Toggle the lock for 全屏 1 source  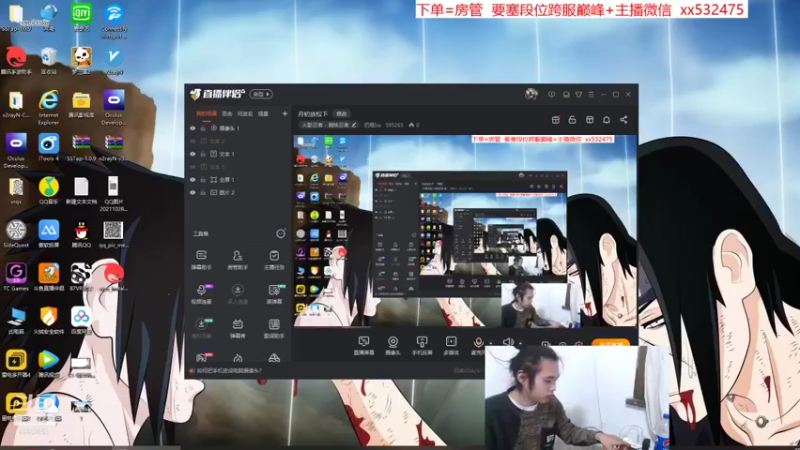point(203,180)
